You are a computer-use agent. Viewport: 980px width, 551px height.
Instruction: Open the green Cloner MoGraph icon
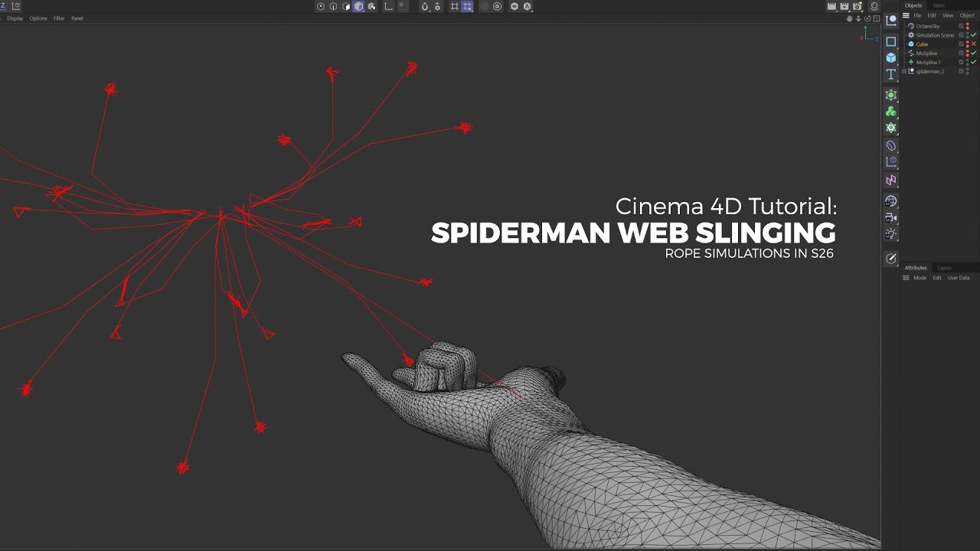pyautogui.click(x=891, y=112)
